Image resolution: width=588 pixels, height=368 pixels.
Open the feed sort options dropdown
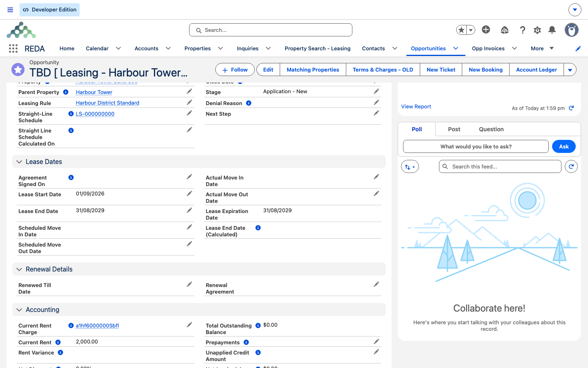[410, 166]
